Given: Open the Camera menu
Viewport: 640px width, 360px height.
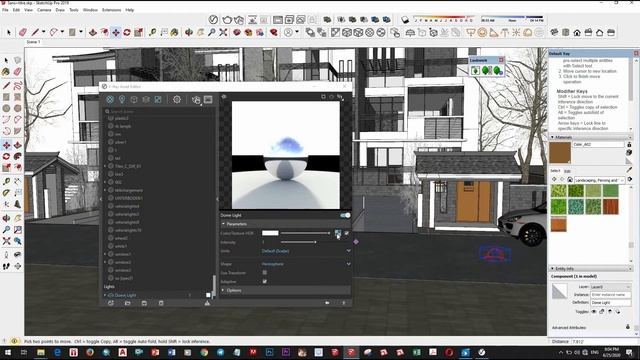Looking at the screenshot, I should tap(44, 10).
